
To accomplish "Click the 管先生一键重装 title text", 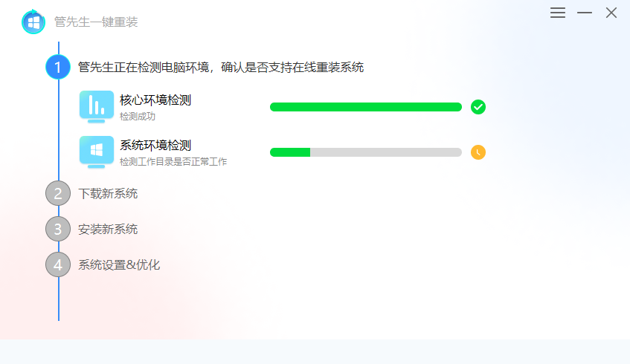I will coord(96,22).
